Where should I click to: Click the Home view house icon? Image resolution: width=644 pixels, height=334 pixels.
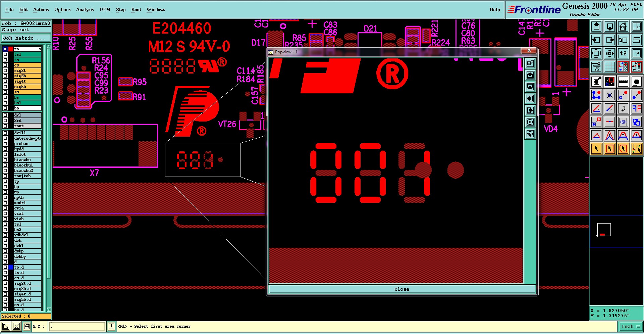(623, 27)
